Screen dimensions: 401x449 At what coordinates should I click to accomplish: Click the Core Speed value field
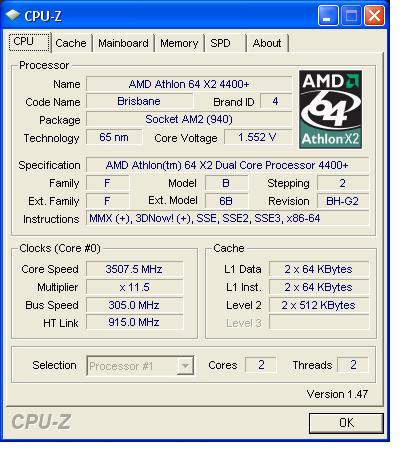coord(134,269)
